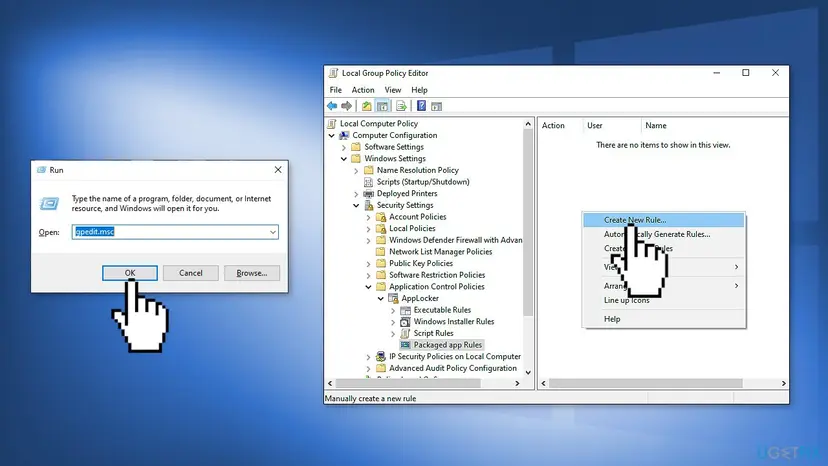
Task: Toggle Show/Hide Console Tree toolbar icon
Action: tap(382, 106)
